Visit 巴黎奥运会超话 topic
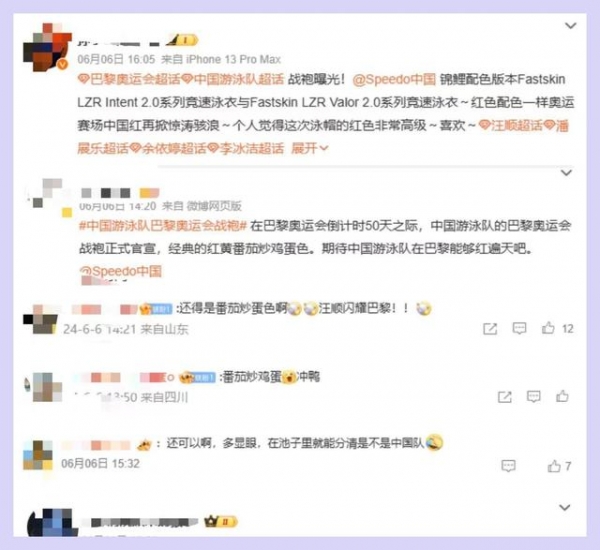Image resolution: width=600 pixels, height=550 pixels. coord(129,79)
